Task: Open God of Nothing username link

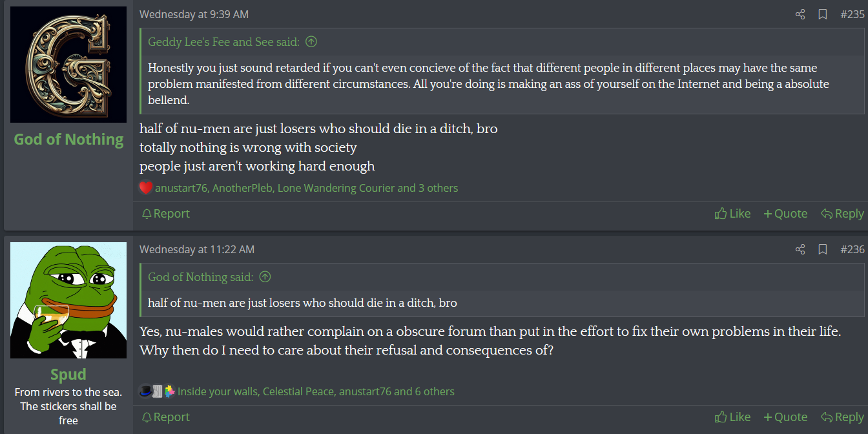Action: pos(68,139)
